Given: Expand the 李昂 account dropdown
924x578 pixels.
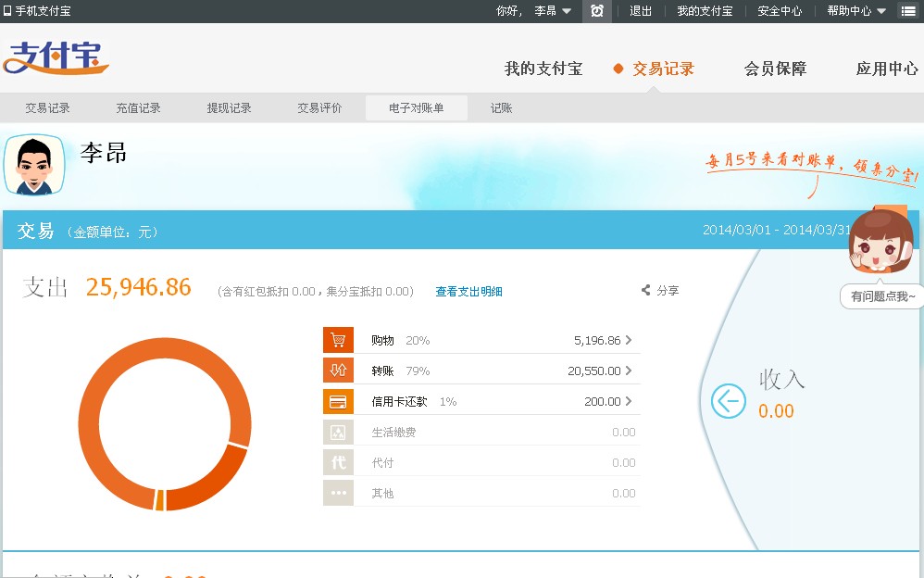Looking at the screenshot, I should coord(566,11).
